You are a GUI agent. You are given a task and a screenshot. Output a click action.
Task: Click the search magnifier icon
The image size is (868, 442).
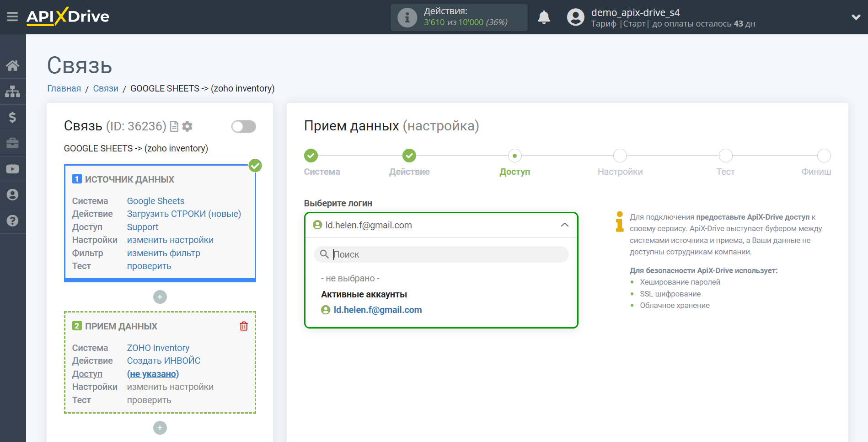324,254
